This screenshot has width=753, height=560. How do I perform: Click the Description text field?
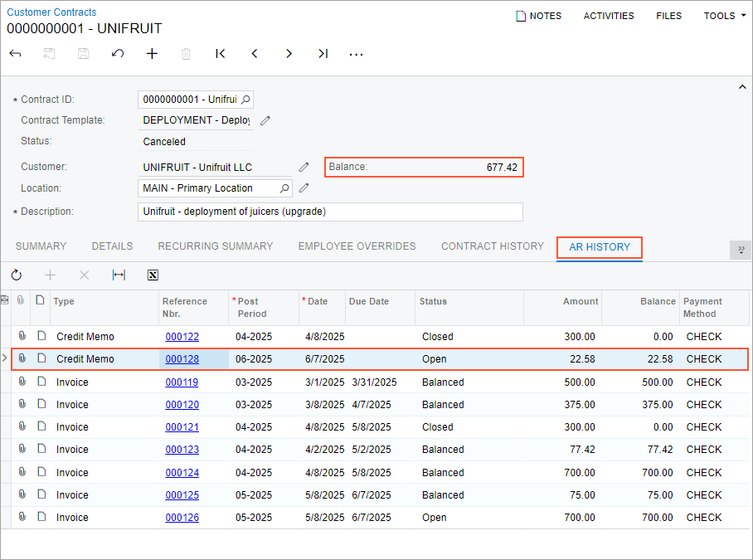330,212
